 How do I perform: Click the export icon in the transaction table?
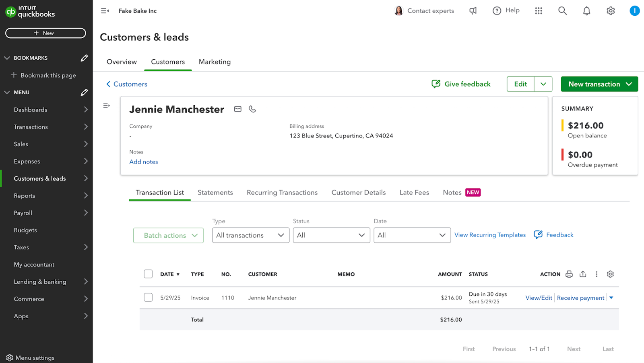pos(583,274)
